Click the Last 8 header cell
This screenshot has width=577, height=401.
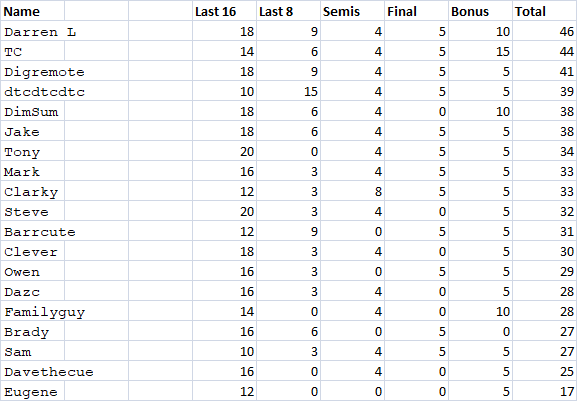(288, 11)
